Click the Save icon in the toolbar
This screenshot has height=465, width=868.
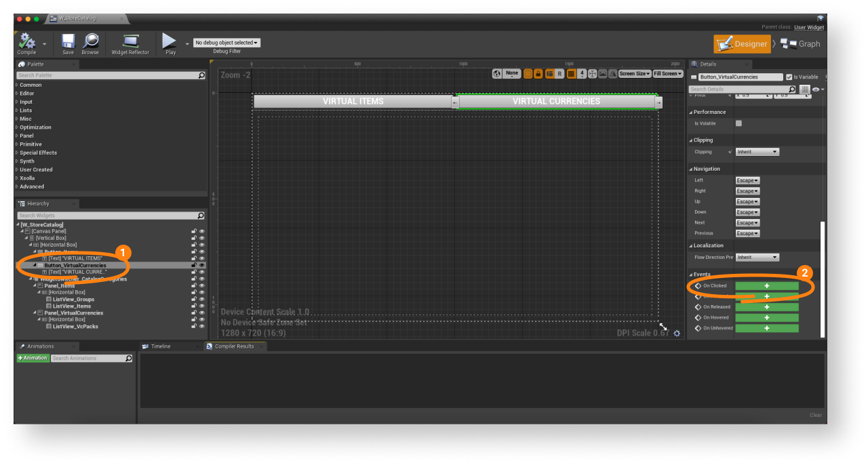(68, 42)
